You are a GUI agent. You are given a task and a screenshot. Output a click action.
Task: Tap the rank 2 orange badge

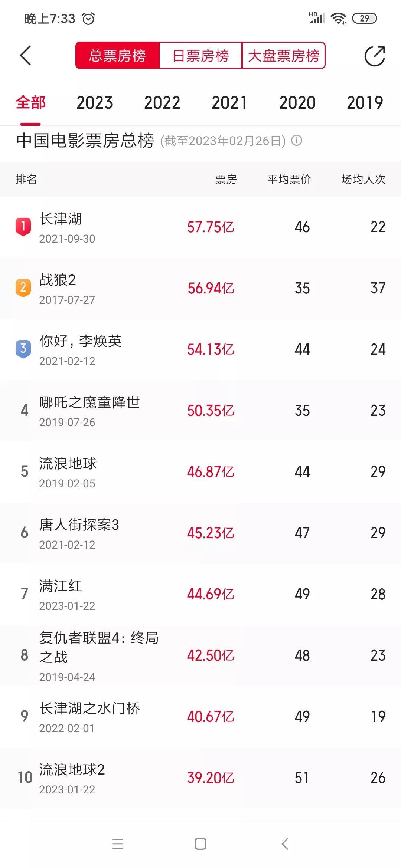coord(23,288)
